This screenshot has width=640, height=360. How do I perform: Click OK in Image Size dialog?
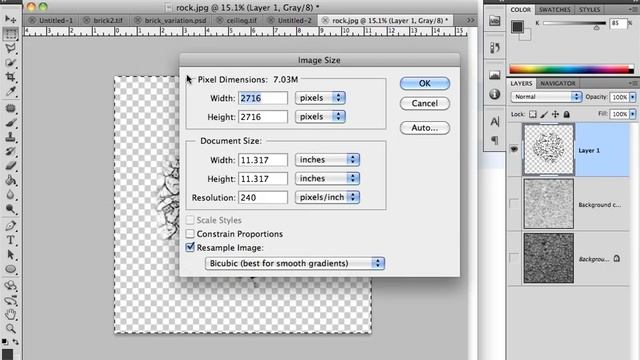tap(425, 83)
